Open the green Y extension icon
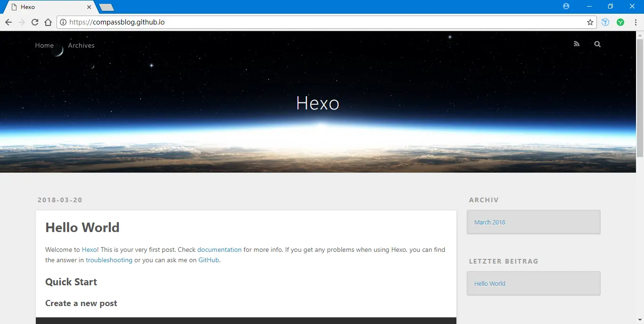Viewport: 644px width, 324px height. (620, 22)
